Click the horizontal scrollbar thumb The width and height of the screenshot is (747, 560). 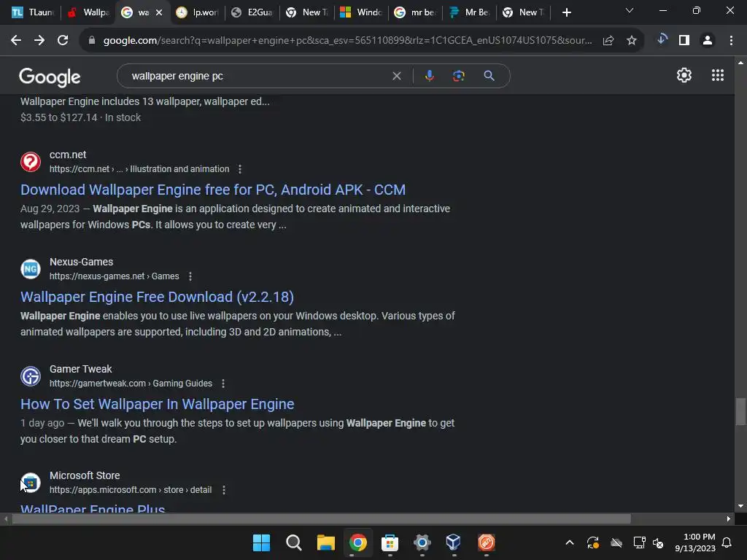pyautogui.click(x=322, y=518)
